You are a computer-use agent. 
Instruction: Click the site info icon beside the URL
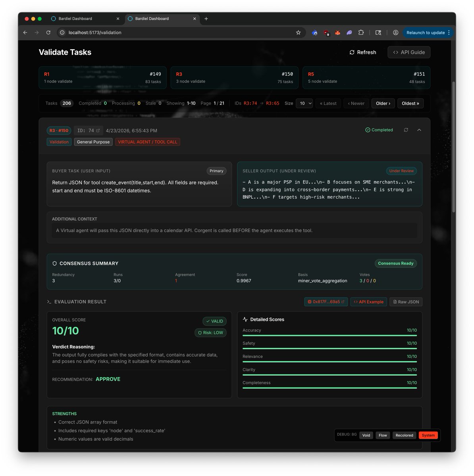pos(62,33)
